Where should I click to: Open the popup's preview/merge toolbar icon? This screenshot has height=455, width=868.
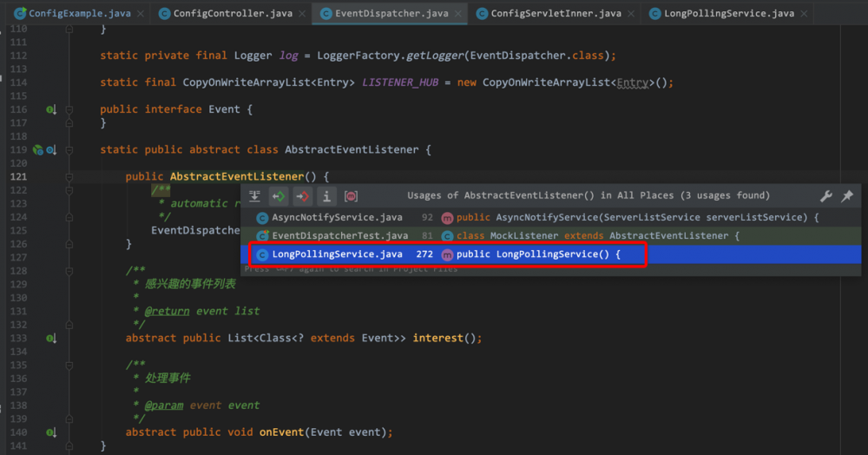pyautogui.click(x=254, y=196)
